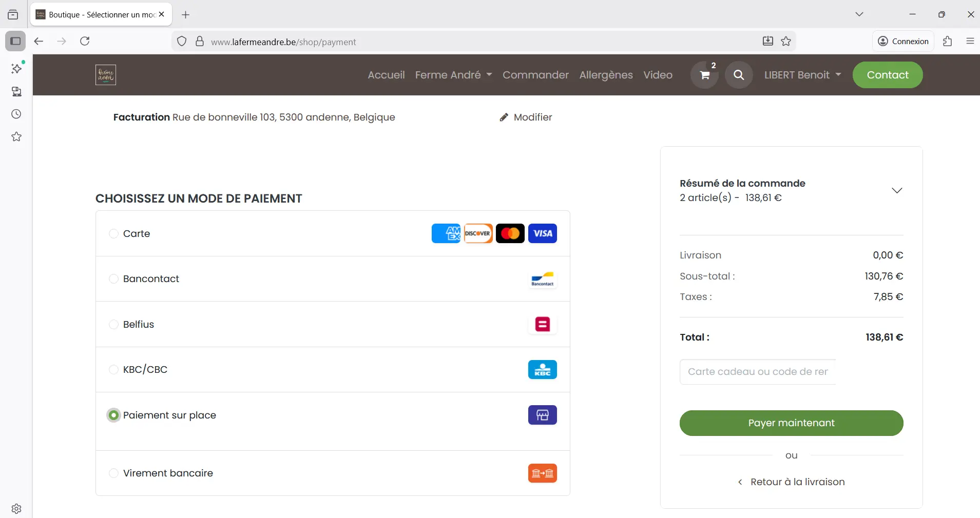The height and width of the screenshot is (518, 980).
Task: Reload the current page
Action: coord(85,42)
